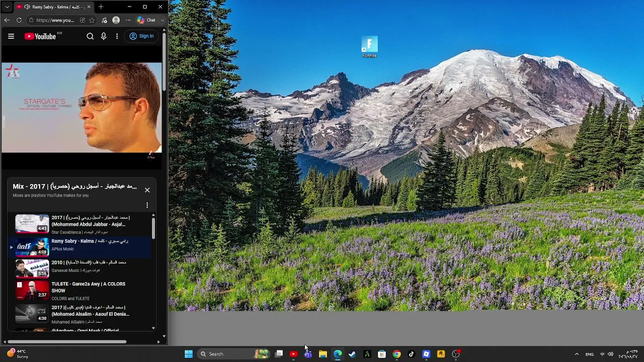Open the weather widget showing 44°C Sunny

[18, 354]
